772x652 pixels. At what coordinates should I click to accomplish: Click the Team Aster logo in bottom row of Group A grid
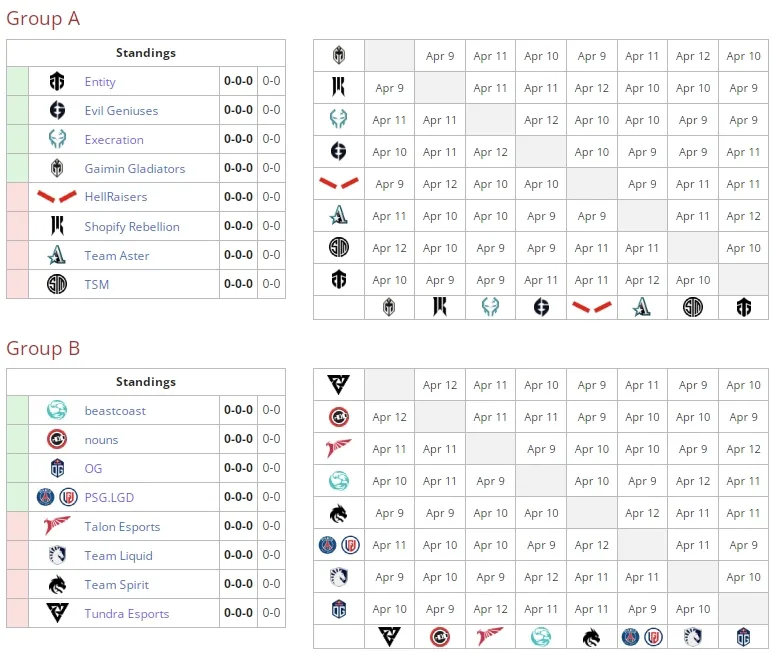(x=642, y=307)
